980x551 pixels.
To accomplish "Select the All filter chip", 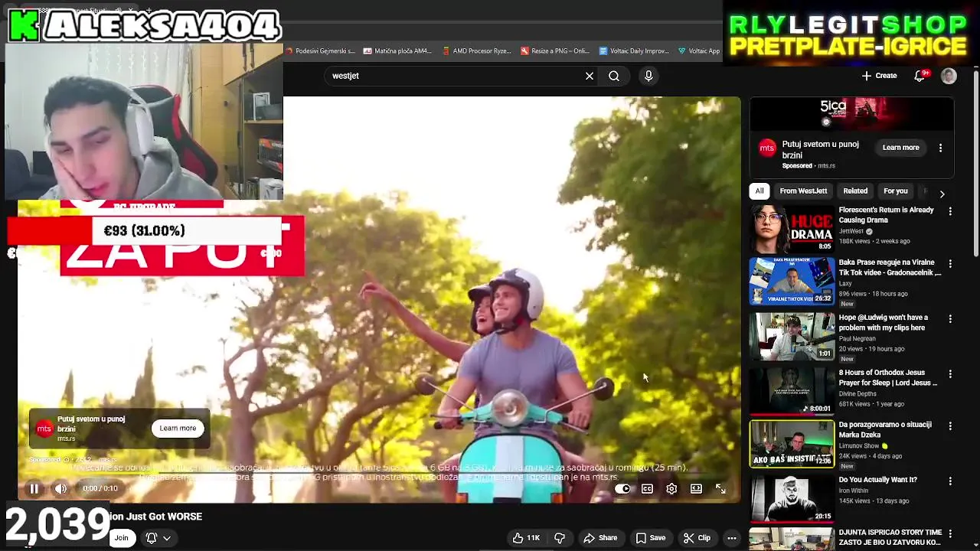I will click(x=759, y=191).
